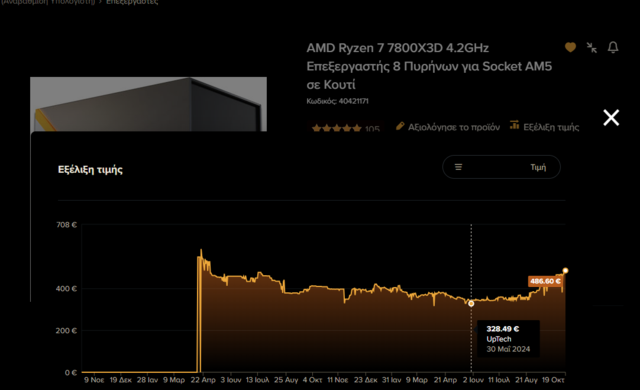
Task: Open the Αξιολόγησε το προϊόν review link
Action: [x=453, y=127]
